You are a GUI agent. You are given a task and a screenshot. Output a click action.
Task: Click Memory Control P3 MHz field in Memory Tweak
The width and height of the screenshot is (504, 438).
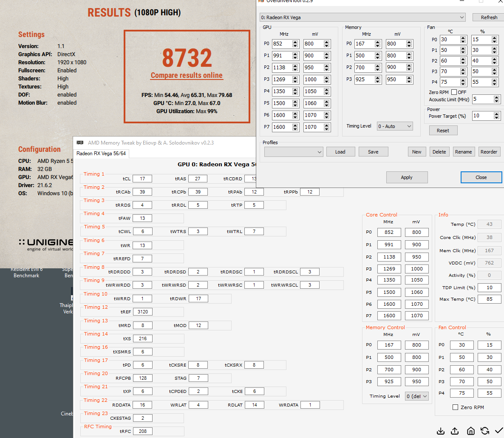pyautogui.click(x=389, y=381)
